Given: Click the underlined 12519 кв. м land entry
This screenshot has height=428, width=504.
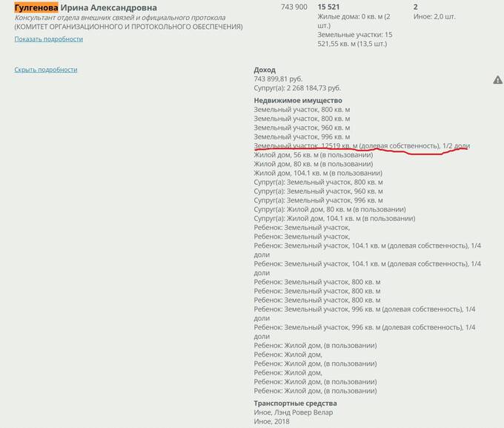Looking at the screenshot, I should 362,146.
